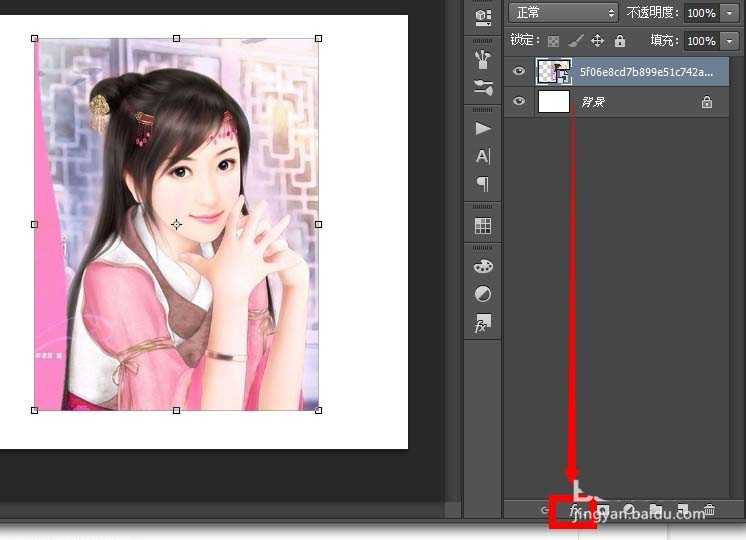Delete layer using trash icon
The height and width of the screenshot is (540, 746).
coord(710,510)
